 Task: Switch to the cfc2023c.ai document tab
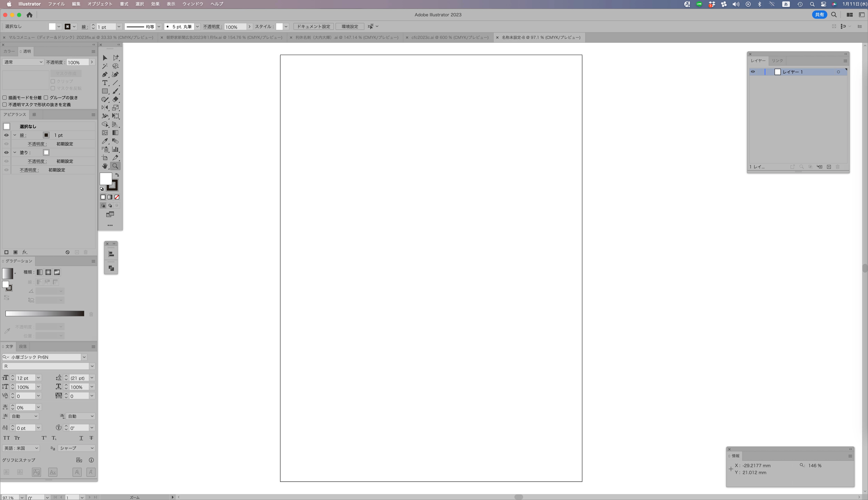click(450, 37)
